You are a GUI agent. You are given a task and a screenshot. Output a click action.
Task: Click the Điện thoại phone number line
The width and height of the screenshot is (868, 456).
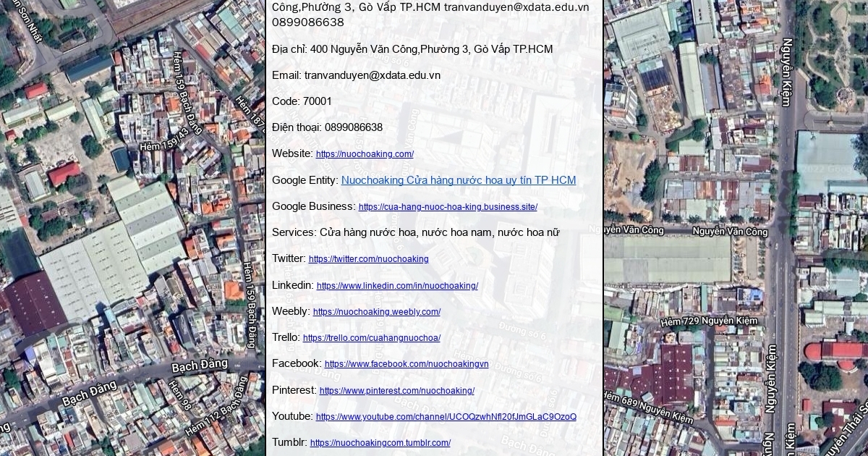pyautogui.click(x=327, y=127)
